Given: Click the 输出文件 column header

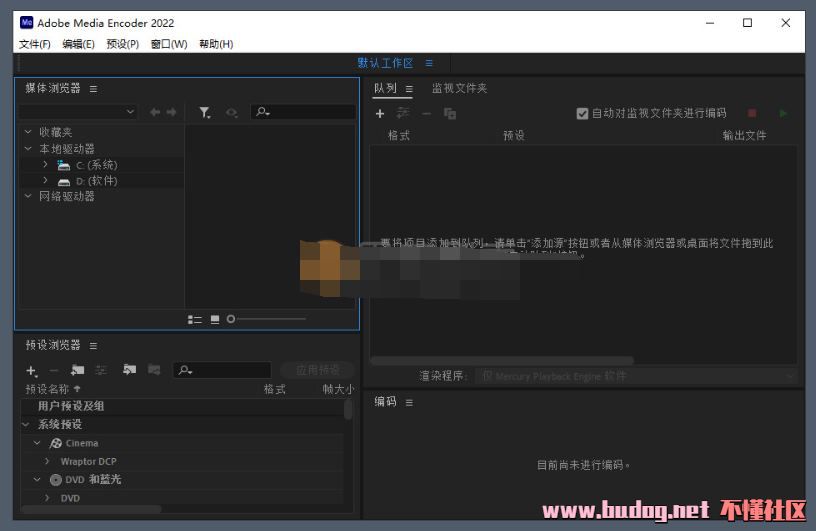Looking at the screenshot, I should [x=744, y=136].
